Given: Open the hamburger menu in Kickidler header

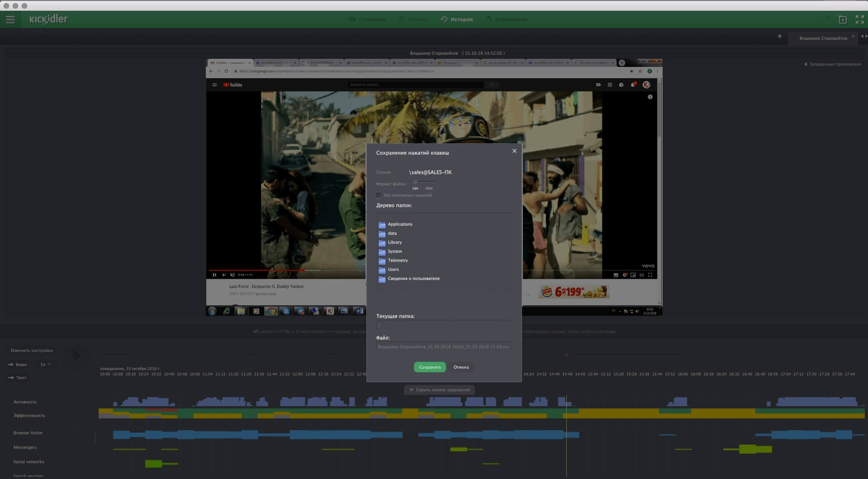Looking at the screenshot, I should (x=10, y=19).
